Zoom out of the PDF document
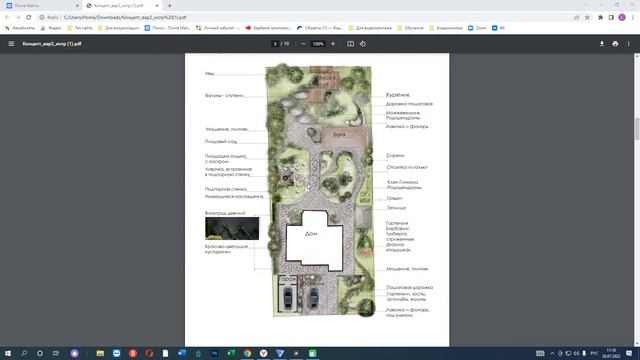Image resolution: width=640 pixels, height=360 pixels. 303,44
